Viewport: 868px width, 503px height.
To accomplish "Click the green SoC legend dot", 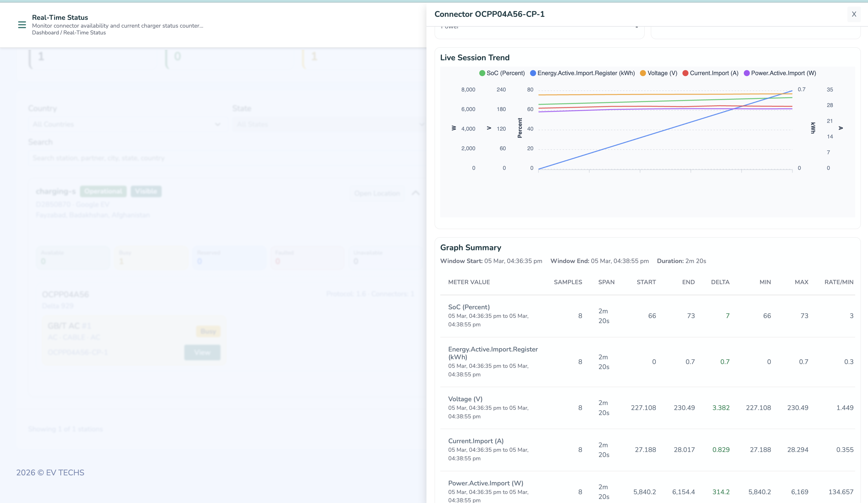I will (x=482, y=73).
